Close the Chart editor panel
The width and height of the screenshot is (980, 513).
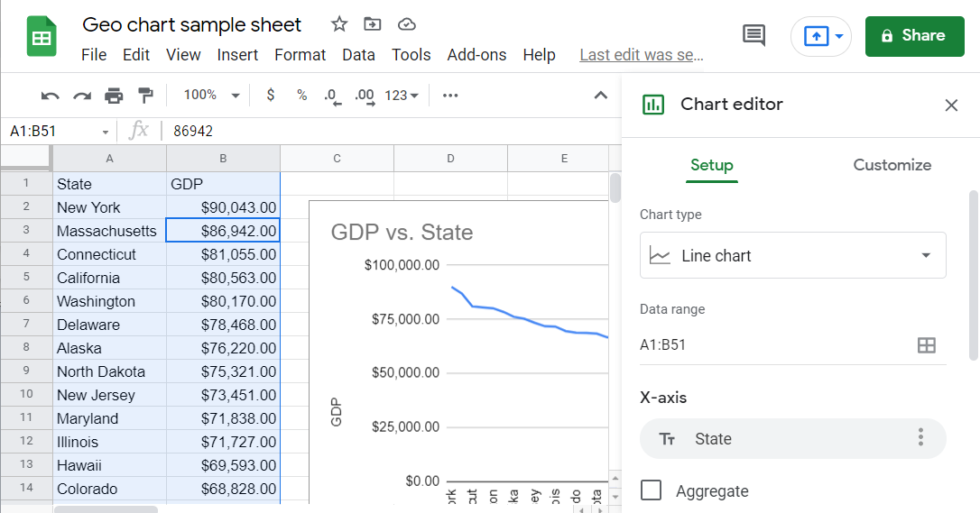tap(951, 105)
